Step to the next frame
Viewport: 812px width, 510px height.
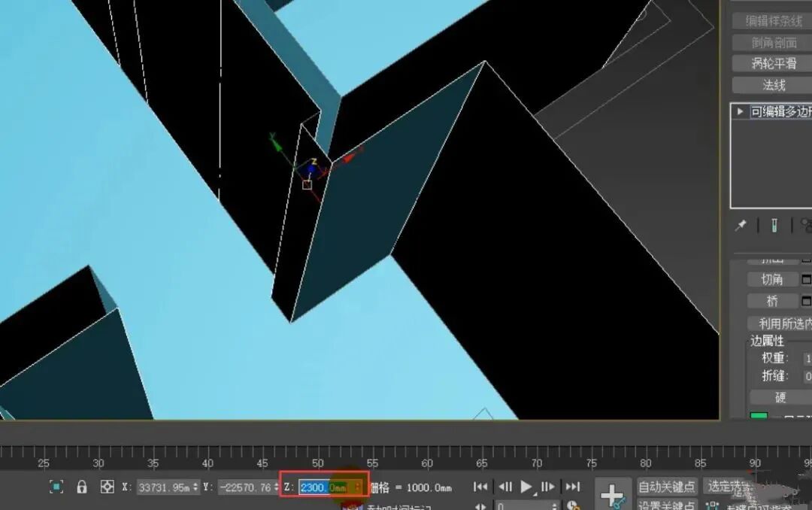[x=547, y=487]
